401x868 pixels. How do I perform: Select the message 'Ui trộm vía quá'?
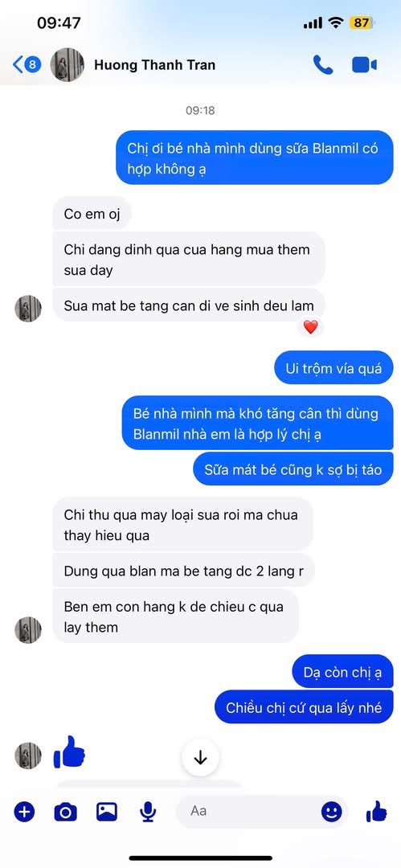tap(334, 368)
